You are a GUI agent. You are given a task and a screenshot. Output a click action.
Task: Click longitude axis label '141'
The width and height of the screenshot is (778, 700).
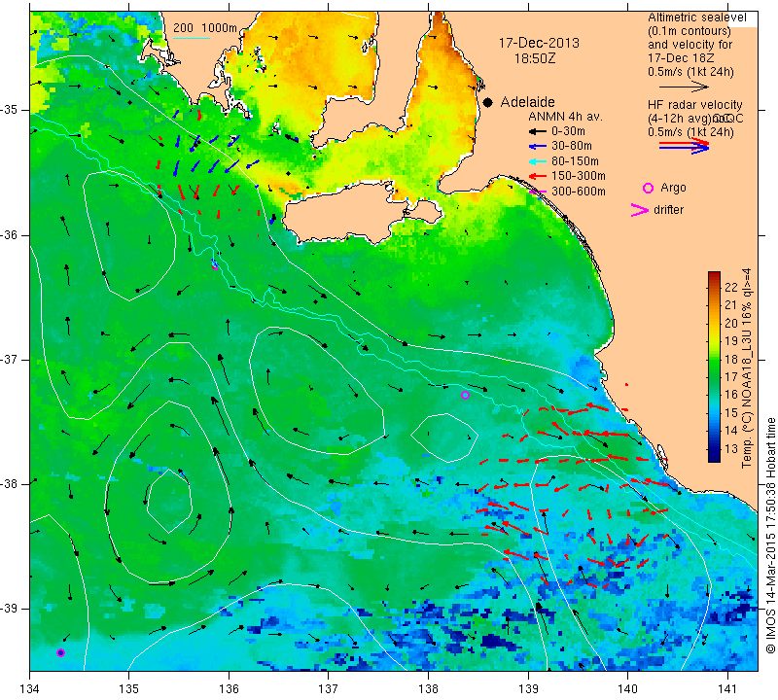tap(727, 689)
